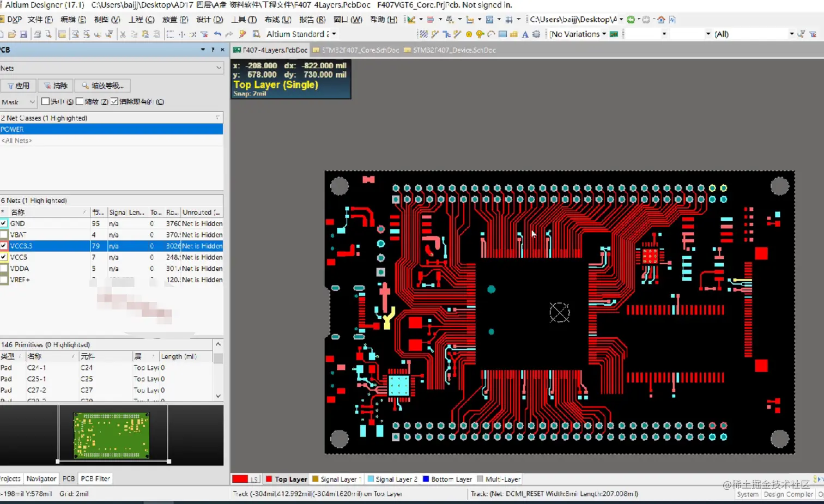Click the Undo arrow icon

tap(217, 34)
